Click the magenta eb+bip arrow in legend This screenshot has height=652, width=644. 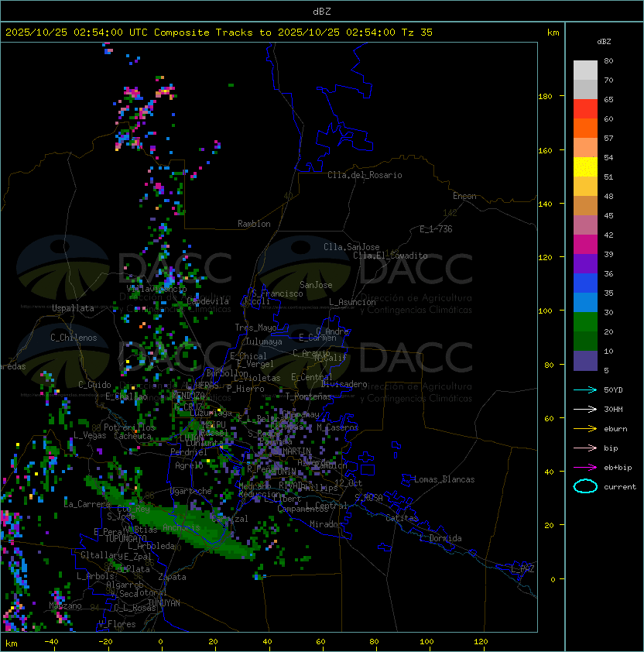pyautogui.click(x=585, y=468)
